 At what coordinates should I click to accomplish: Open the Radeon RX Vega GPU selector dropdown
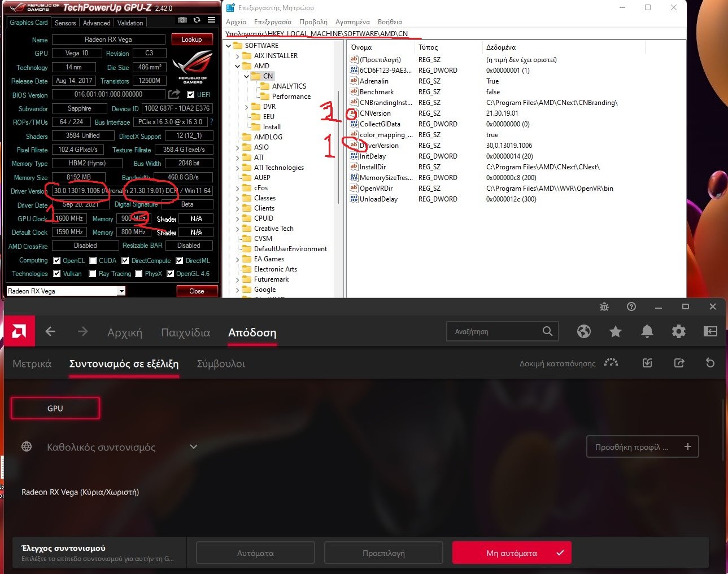pyautogui.click(x=121, y=291)
